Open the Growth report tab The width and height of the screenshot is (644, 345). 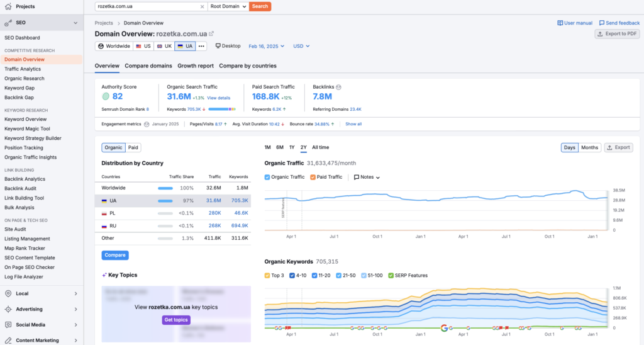pos(196,65)
